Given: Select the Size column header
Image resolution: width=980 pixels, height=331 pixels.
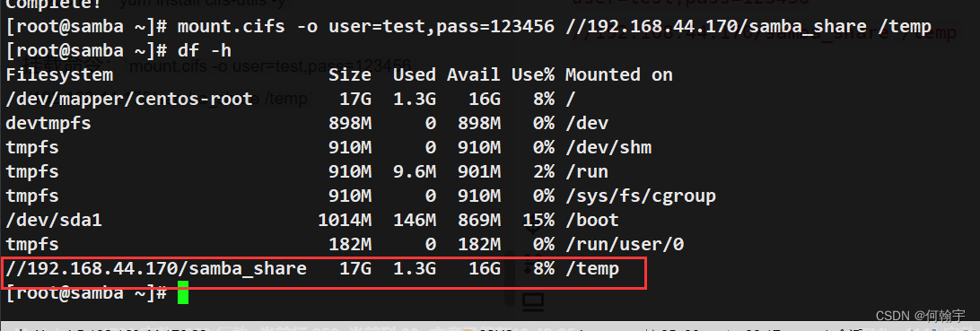Looking at the screenshot, I should 350,75.
